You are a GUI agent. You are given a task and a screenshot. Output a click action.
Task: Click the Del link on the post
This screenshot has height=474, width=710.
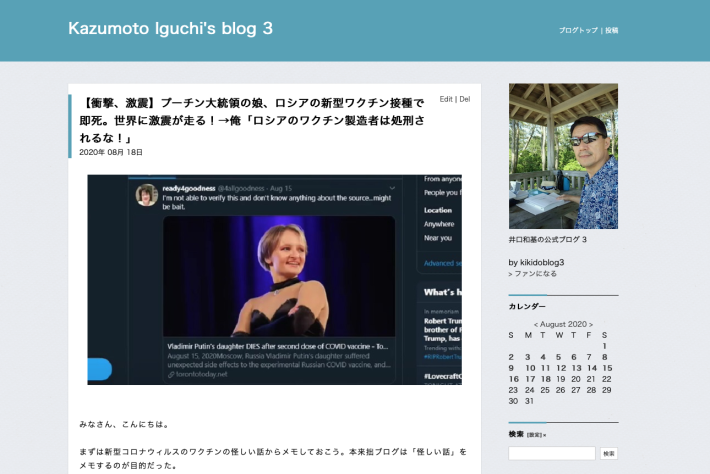pos(465,99)
